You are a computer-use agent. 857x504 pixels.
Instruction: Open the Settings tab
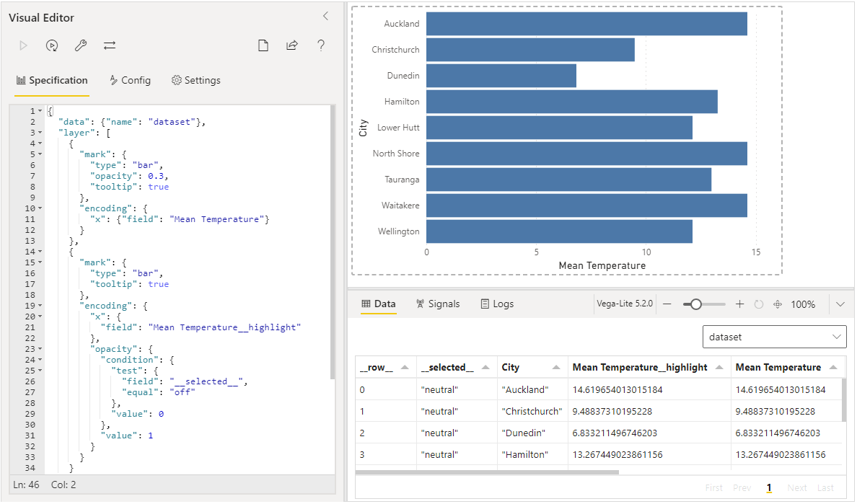pyautogui.click(x=196, y=80)
